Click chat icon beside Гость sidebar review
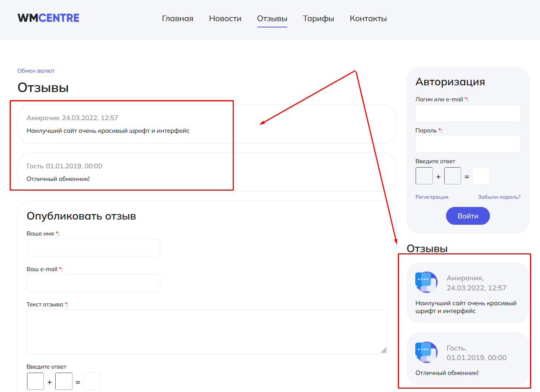This screenshot has width=540, height=392. (x=426, y=352)
